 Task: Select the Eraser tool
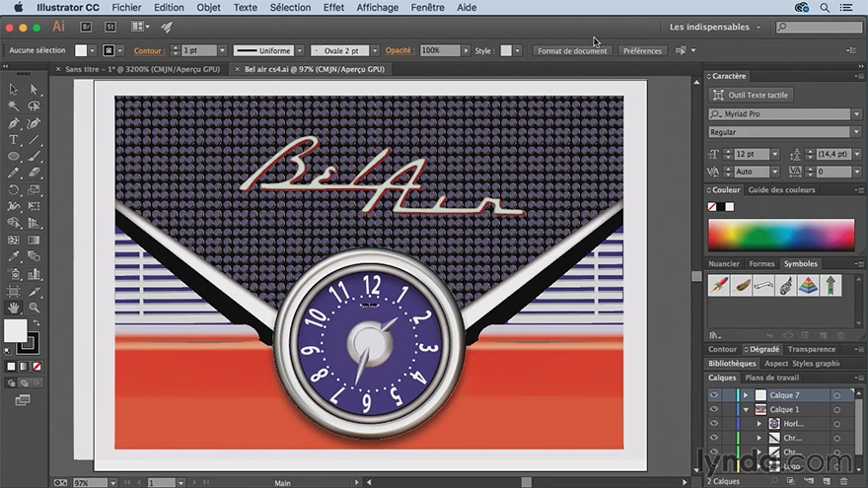tap(34, 174)
